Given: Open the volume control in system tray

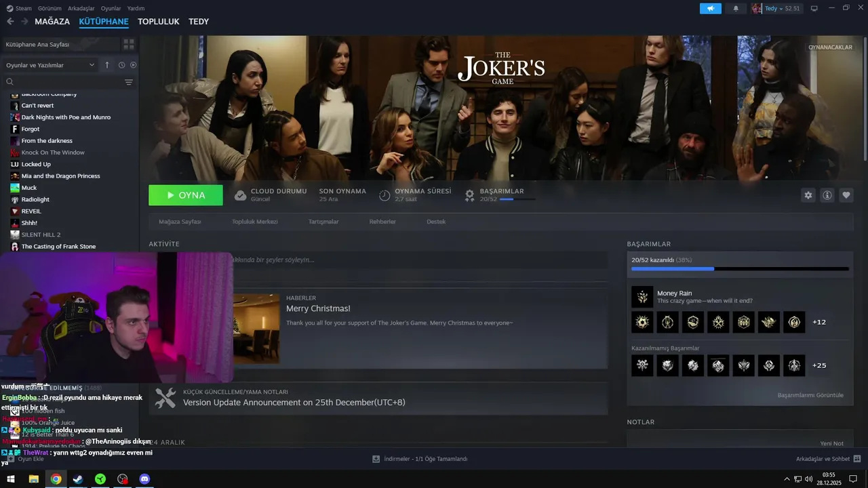Looking at the screenshot, I should click(x=808, y=479).
